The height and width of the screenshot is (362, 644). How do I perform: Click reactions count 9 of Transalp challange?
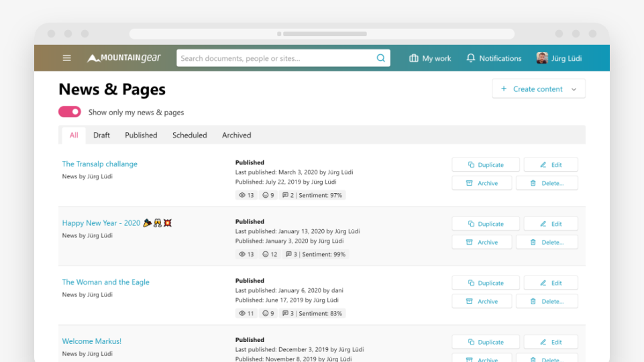coord(268,195)
